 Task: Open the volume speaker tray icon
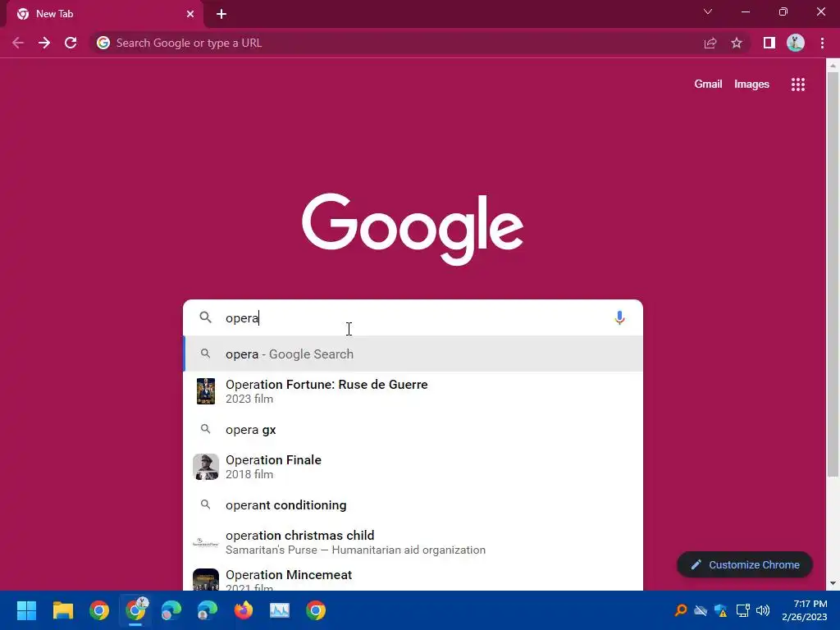[763, 610]
